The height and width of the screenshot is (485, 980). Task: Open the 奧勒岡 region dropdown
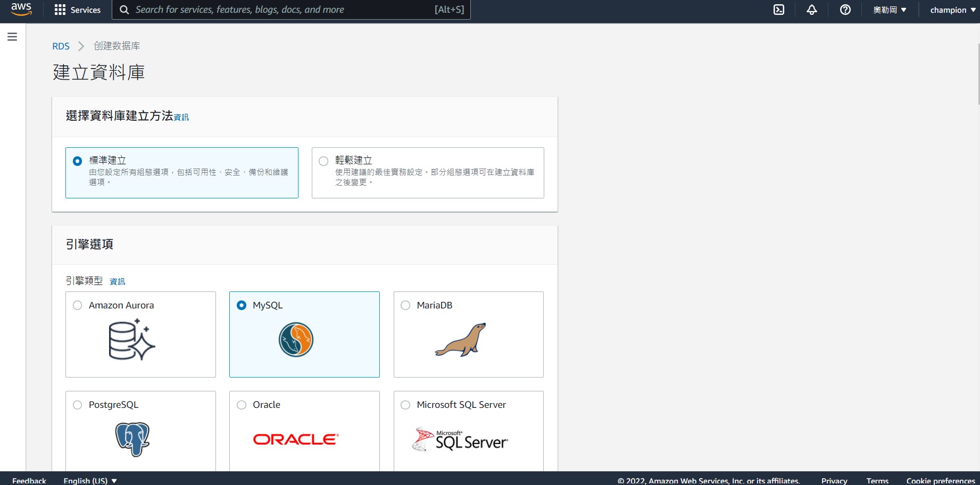(890, 10)
